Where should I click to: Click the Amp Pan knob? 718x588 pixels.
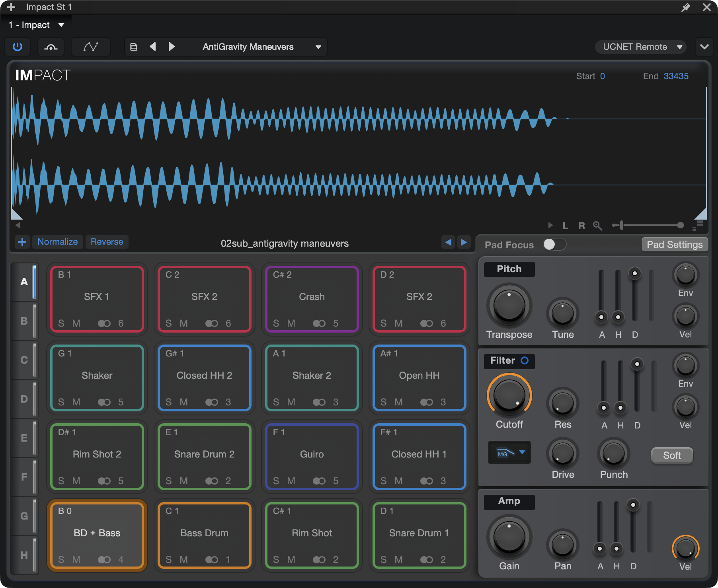(x=563, y=545)
